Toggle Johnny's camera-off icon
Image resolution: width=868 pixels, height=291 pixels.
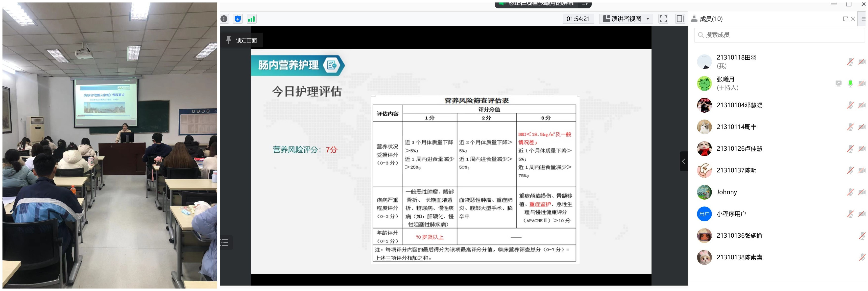[862, 192]
